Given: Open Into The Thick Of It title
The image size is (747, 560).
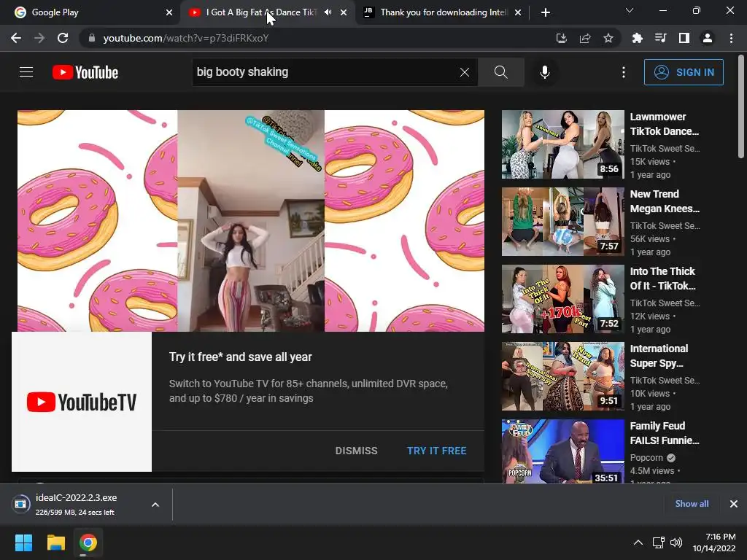Looking at the screenshot, I should [662, 278].
